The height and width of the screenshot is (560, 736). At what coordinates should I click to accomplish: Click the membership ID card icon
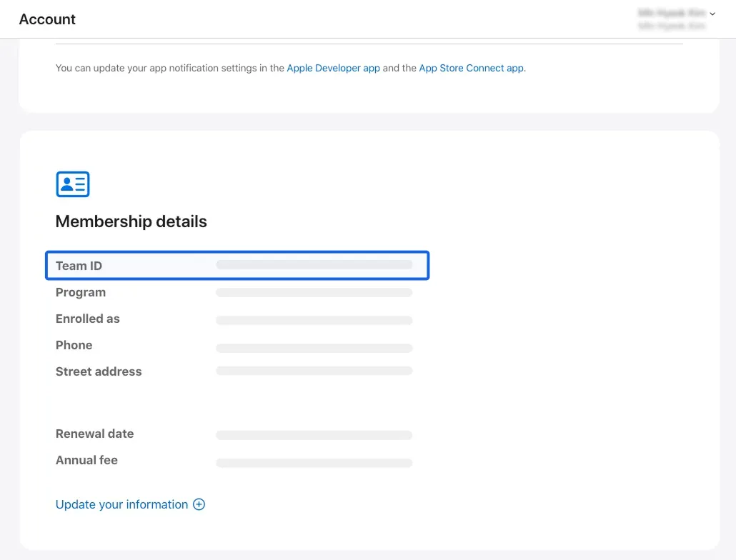(73, 184)
